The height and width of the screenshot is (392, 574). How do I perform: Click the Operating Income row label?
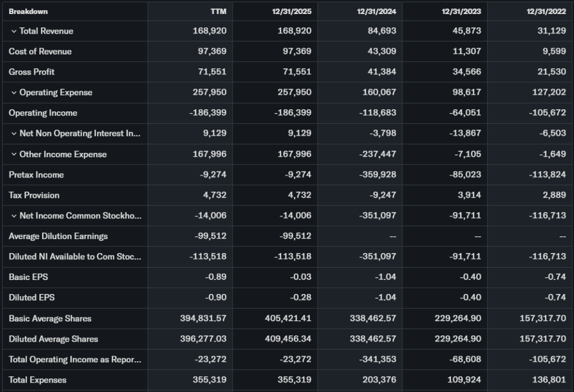(x=43, y=113)
